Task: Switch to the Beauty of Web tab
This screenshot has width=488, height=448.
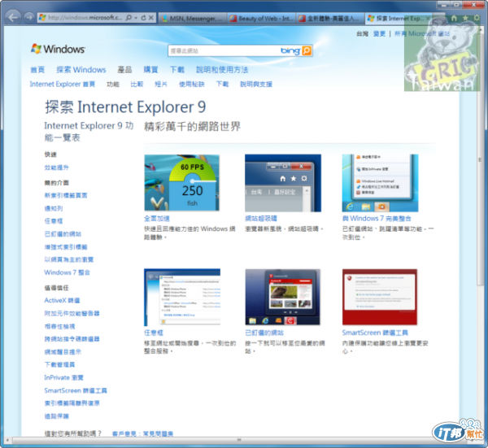Action: pos(261,19)
